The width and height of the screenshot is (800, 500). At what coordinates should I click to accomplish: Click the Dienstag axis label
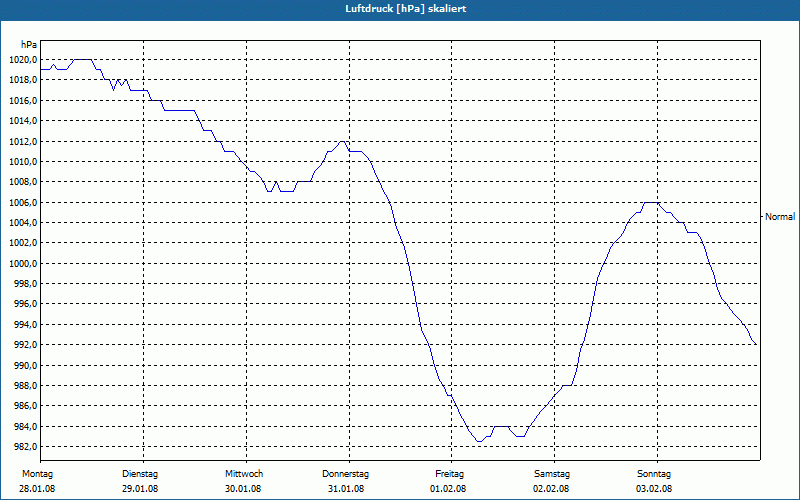[x=140, y=474]
